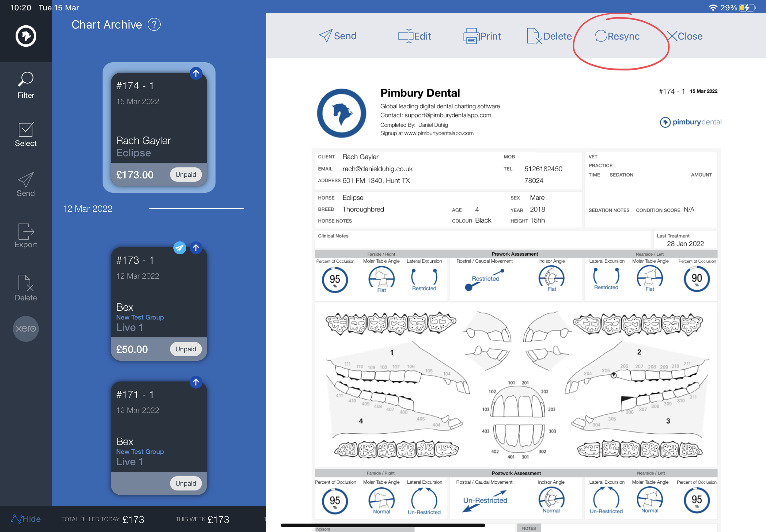Tap the sidebar Delete document icon

point(26,288)
